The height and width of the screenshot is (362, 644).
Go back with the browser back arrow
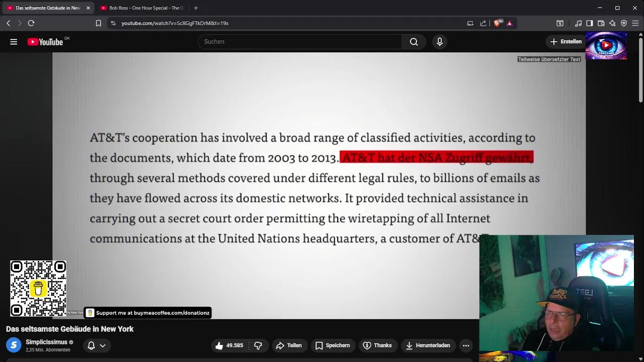tap(9, 23)
